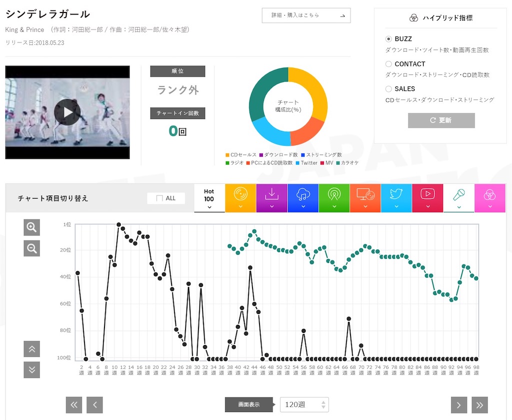Image resolution: width=512 pixels, height=420 pixels.
Task: Select the orange-red PC CD lookup tab
Action: pos(365,198)
